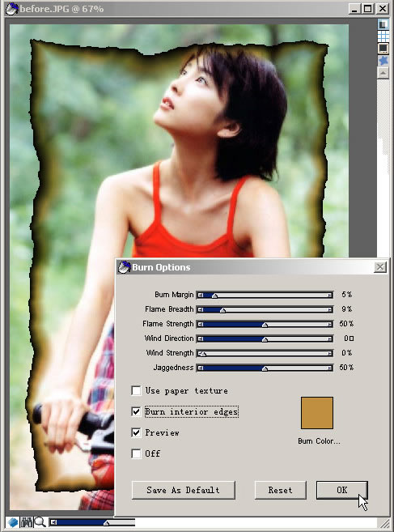This screenshot has width=394, height=532.
Task: Enable the Use paper texture checkbox
Action: click(x=136, y=390)
